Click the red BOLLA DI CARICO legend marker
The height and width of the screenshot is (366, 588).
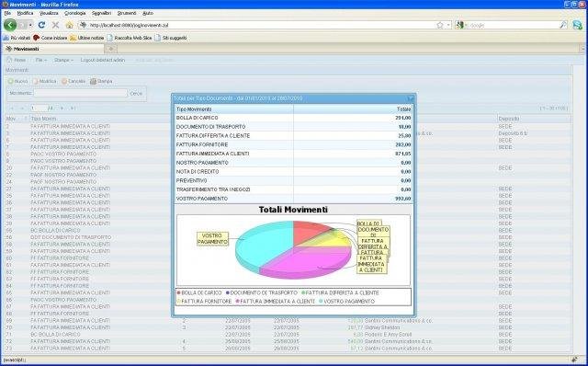click(178, 292)
